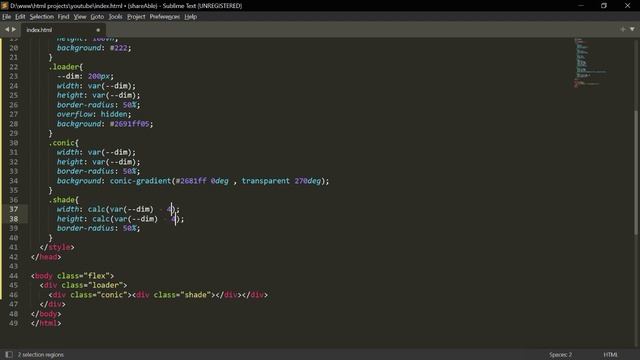Click the closing </style> tag

(57, 247)
